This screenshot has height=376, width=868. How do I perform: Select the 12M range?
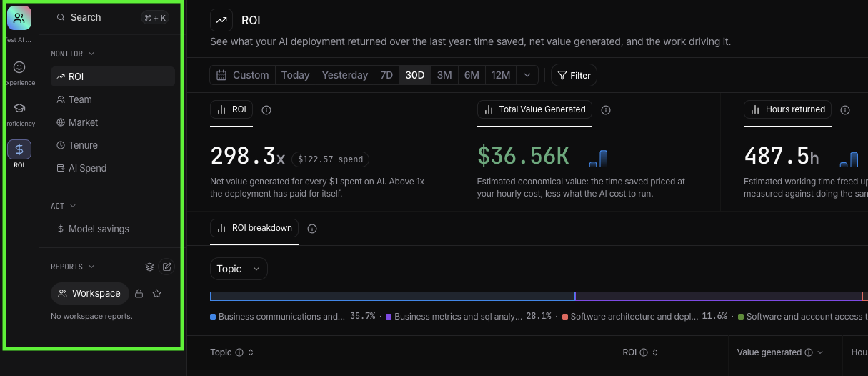click(501, 75)
